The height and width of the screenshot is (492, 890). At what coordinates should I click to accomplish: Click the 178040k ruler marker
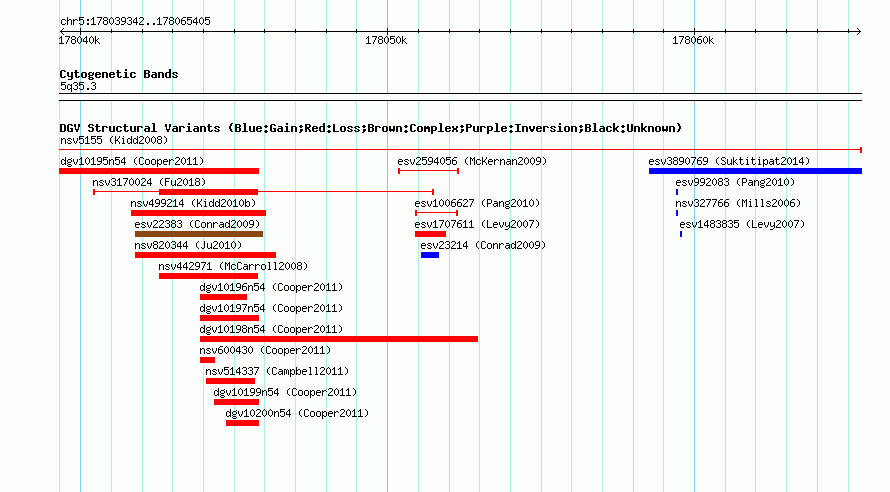tap(79, 40)
